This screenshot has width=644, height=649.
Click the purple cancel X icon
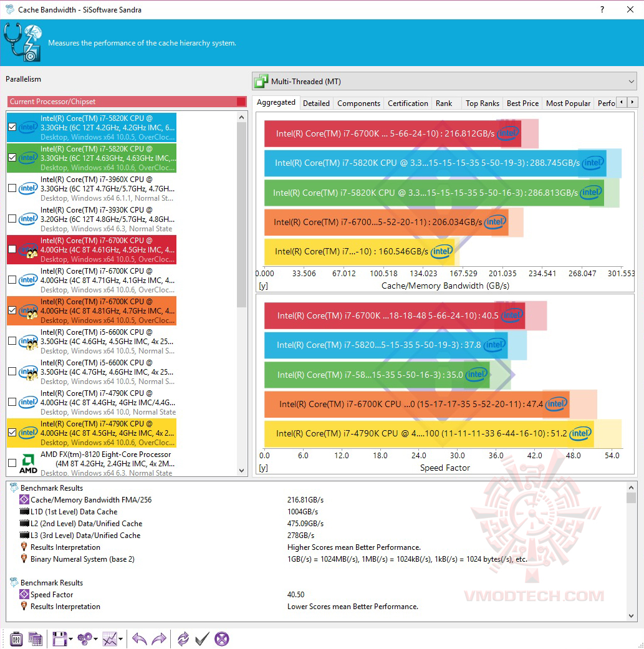[x=222, y=638]
